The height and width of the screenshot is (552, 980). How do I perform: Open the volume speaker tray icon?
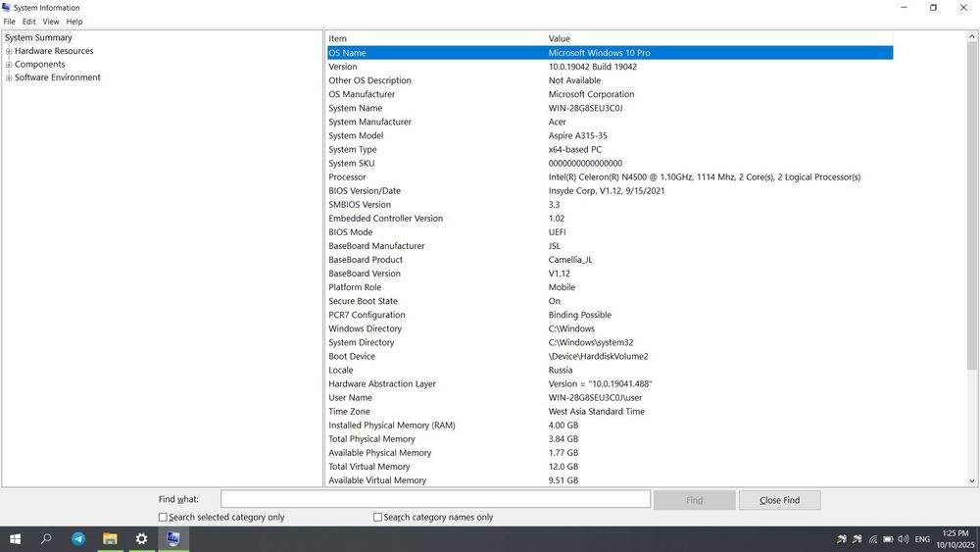[x=904, y=539]
